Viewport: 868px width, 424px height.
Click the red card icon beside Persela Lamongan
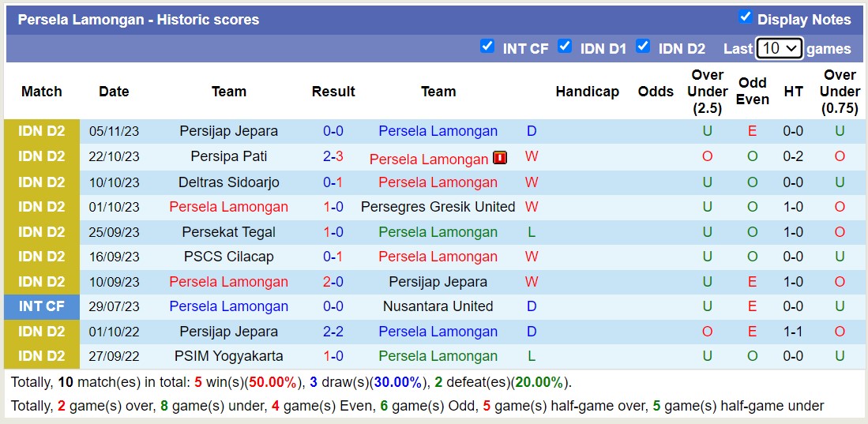click(500, 158)
